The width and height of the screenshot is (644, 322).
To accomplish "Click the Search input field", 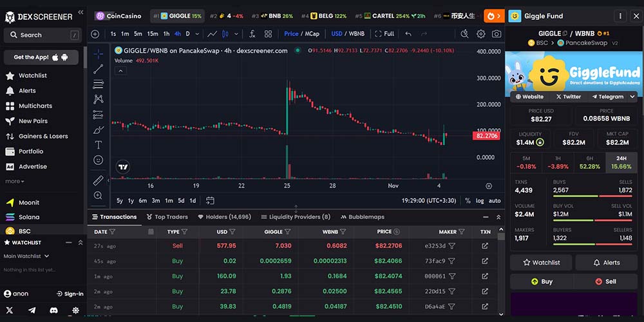I will point(43,35).
